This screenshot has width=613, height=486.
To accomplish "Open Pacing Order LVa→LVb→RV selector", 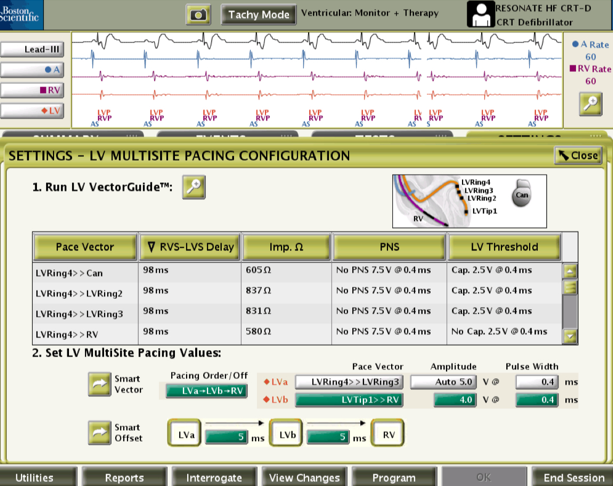I will tap(207, 391).
